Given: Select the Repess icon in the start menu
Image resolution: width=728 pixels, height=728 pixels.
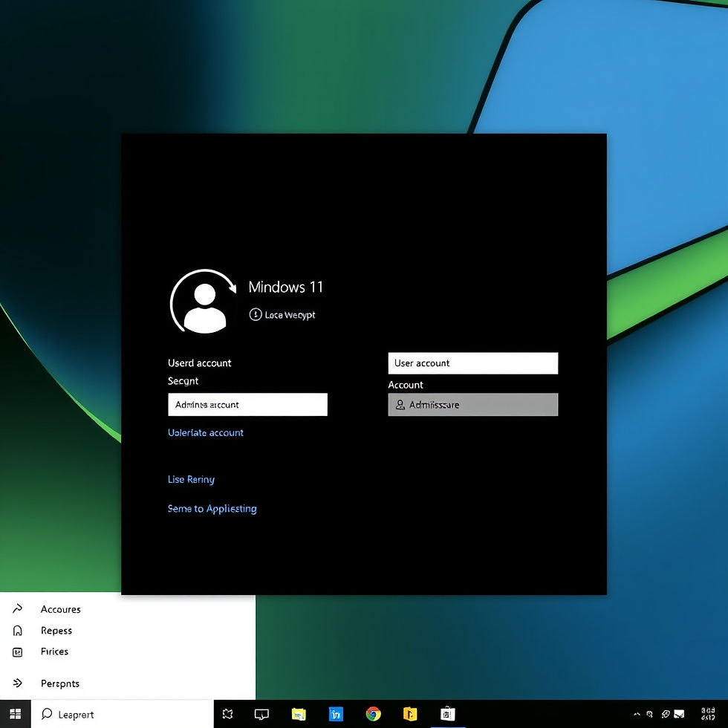Looking at the screenshot, I should [18, 631].
